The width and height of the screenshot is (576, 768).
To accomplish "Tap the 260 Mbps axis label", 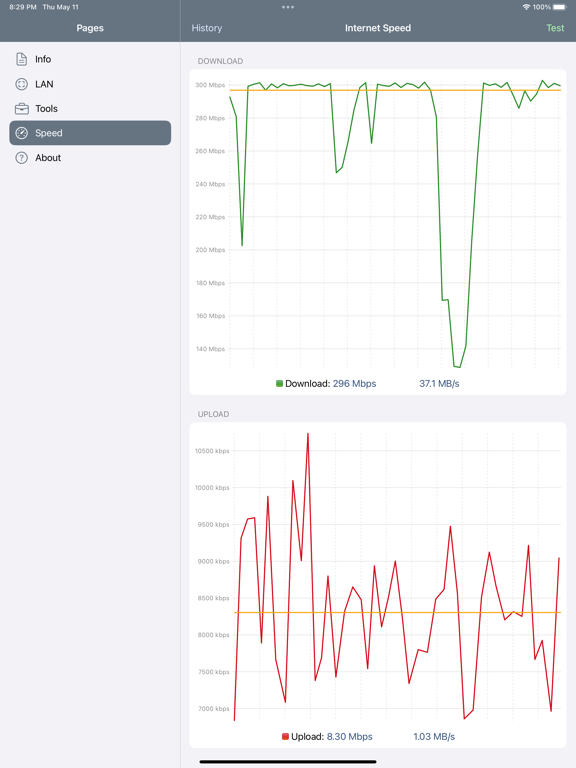I will [x=210, y=151].
